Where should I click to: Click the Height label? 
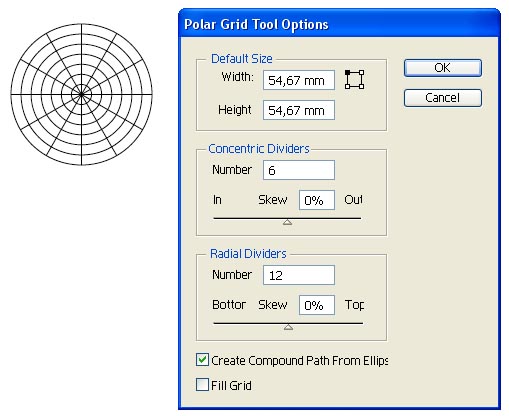[x=235, y=110]
